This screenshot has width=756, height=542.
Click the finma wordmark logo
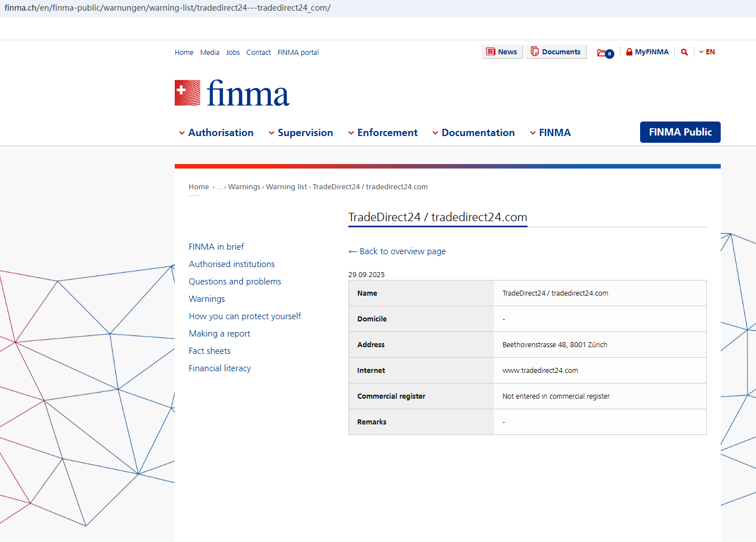click(248, 93)
